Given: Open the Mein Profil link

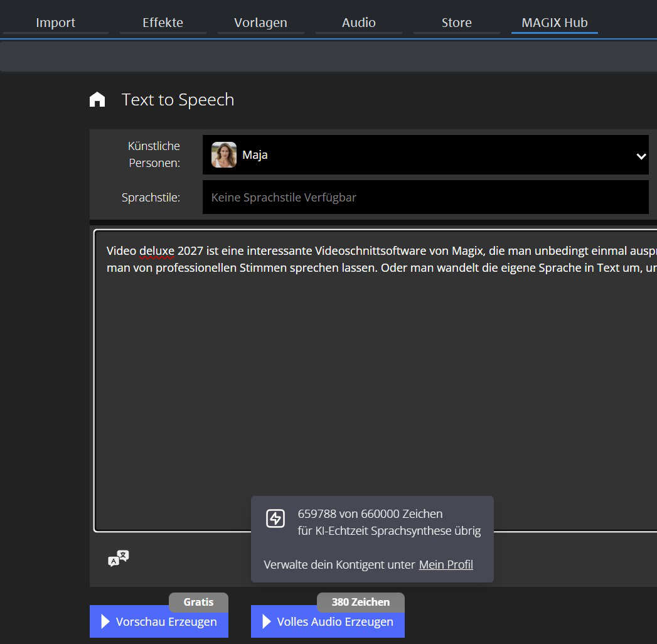Looking at the screenshot, I should pos(446,565).
